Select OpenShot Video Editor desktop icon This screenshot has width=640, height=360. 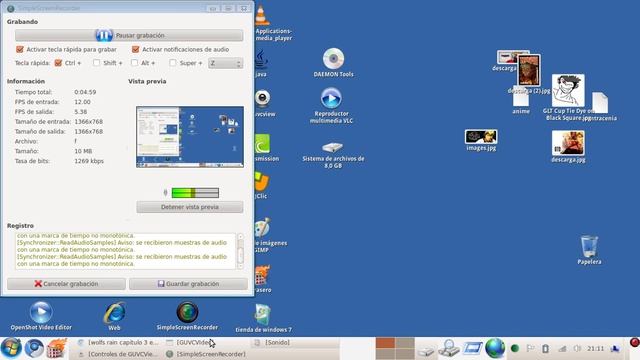pos(41,312)
